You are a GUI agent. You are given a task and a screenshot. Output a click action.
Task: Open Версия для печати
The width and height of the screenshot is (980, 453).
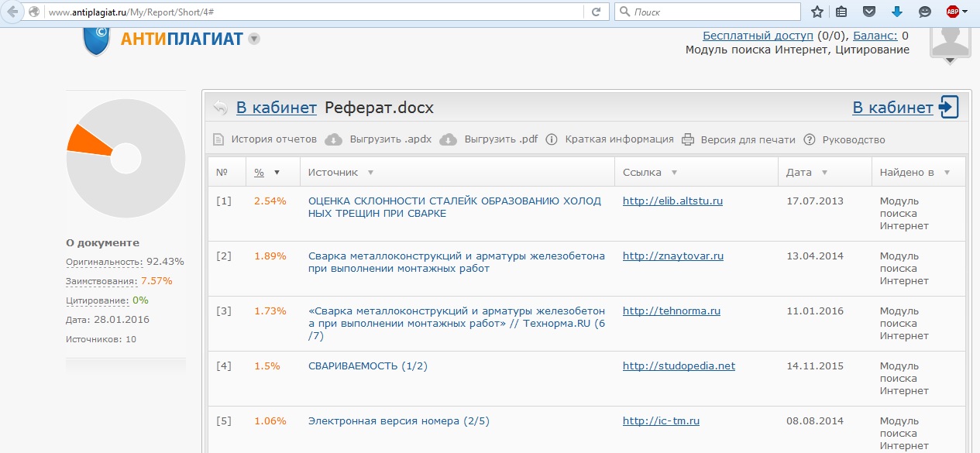[748, 139]
